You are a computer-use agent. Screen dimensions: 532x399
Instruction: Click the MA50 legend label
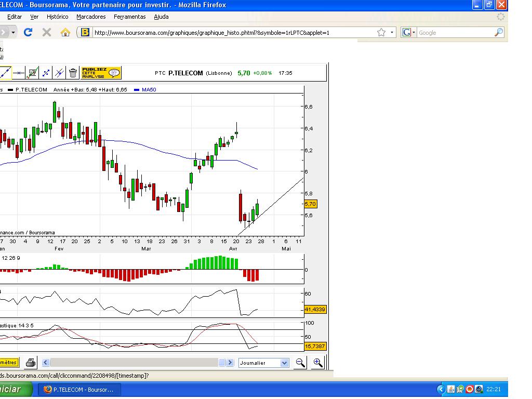tap(149, 89)
